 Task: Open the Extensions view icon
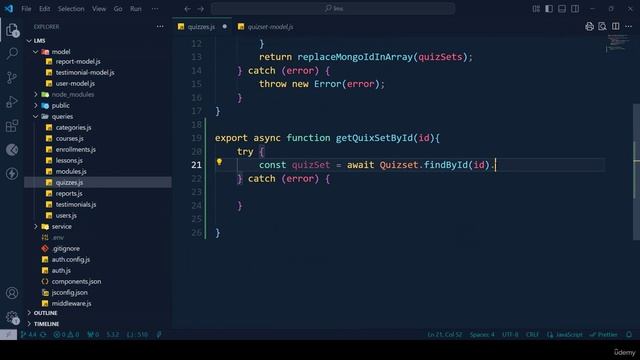pos(12,126)
